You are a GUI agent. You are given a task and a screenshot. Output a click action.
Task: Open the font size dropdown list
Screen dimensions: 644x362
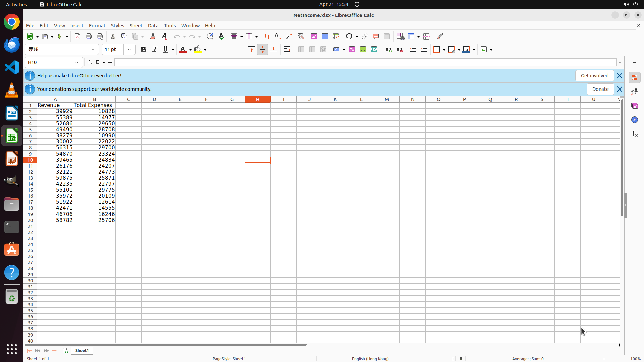coord(129,50)
